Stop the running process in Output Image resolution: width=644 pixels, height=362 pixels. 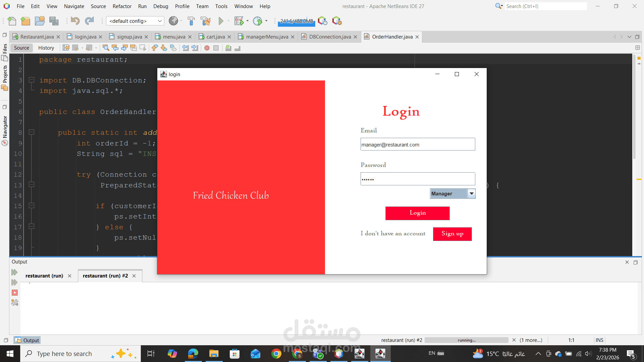(15, 293)
